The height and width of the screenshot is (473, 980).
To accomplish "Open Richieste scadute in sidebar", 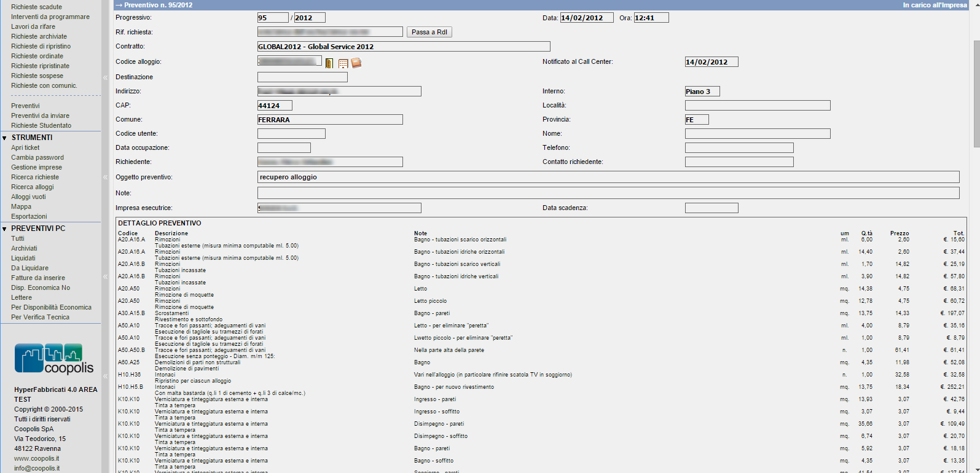I will pyautogui.click(x=36, y=7).
